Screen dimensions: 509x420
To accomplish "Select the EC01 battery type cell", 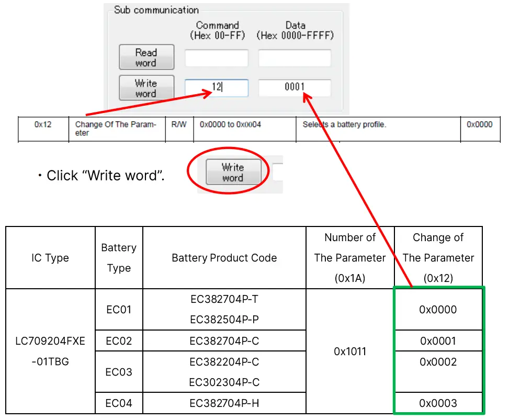I will coord(118,309).
